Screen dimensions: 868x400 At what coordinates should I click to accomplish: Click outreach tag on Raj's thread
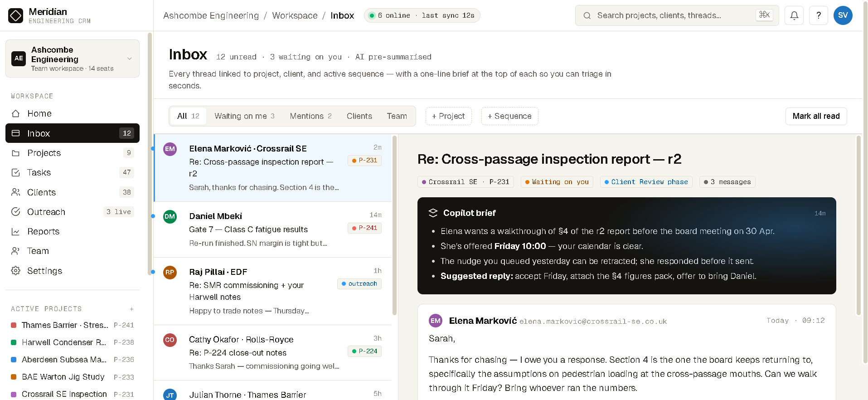coord(359,284)
